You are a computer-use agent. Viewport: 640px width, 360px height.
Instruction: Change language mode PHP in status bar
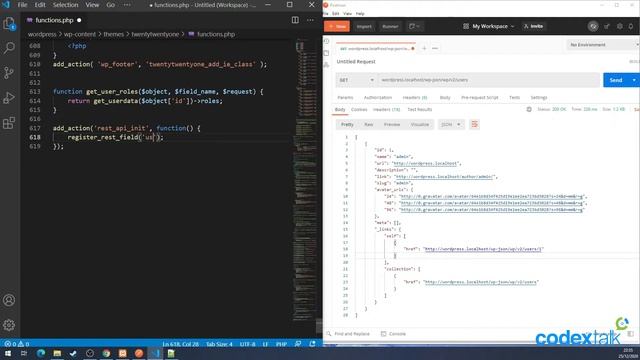[281, 344]
